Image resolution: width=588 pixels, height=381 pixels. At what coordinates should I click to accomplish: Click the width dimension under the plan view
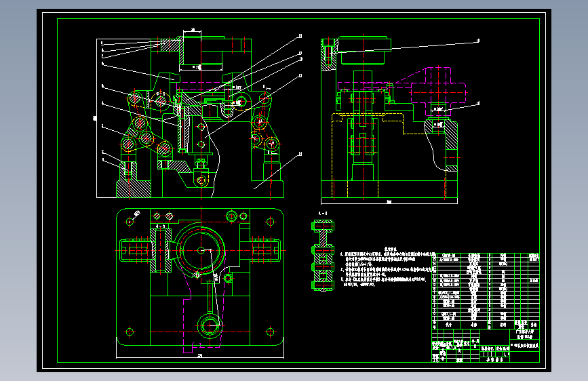pos(200,356)
